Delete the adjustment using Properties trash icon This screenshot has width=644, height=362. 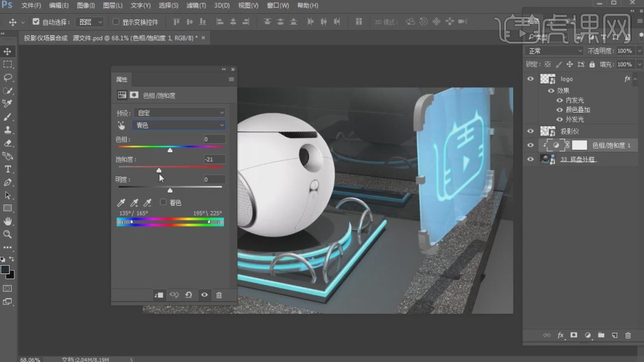click(219, 295)
